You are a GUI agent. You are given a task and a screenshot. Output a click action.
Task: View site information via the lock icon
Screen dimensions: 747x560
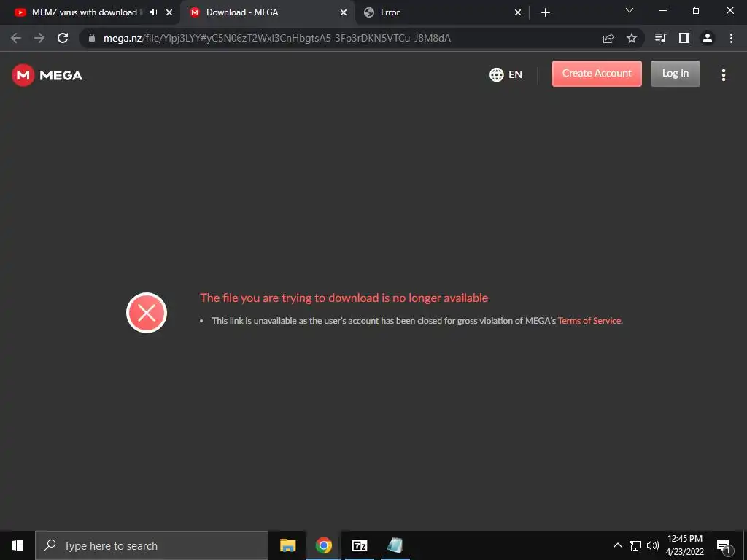point(92,38)
